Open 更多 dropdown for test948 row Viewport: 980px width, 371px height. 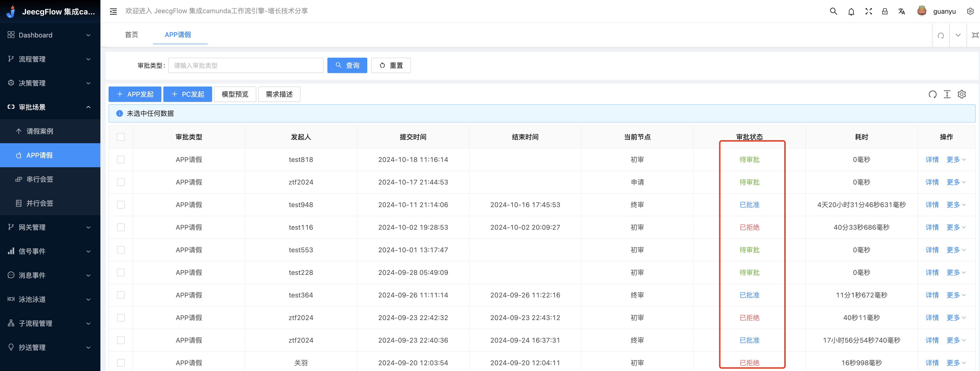click(x=956, y=205)
